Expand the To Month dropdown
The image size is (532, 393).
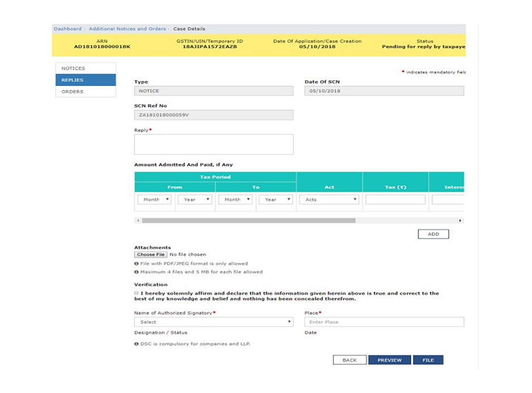click(x=235, y=200)
